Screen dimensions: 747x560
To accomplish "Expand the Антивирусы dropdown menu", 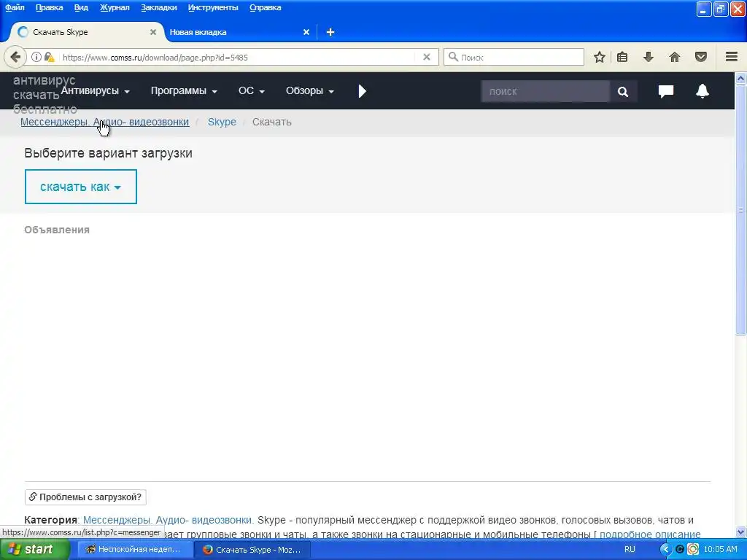I will (96, 90).
